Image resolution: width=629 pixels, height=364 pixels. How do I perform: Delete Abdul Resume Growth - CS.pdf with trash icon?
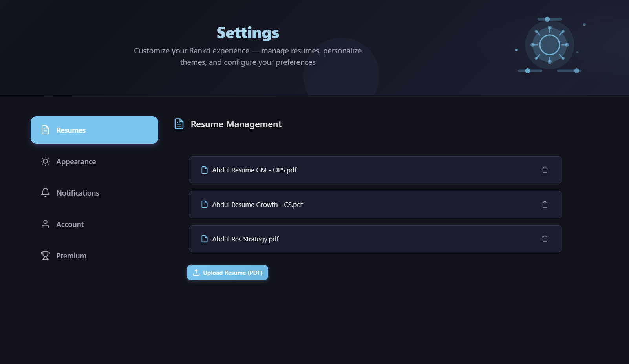[545, 204]
